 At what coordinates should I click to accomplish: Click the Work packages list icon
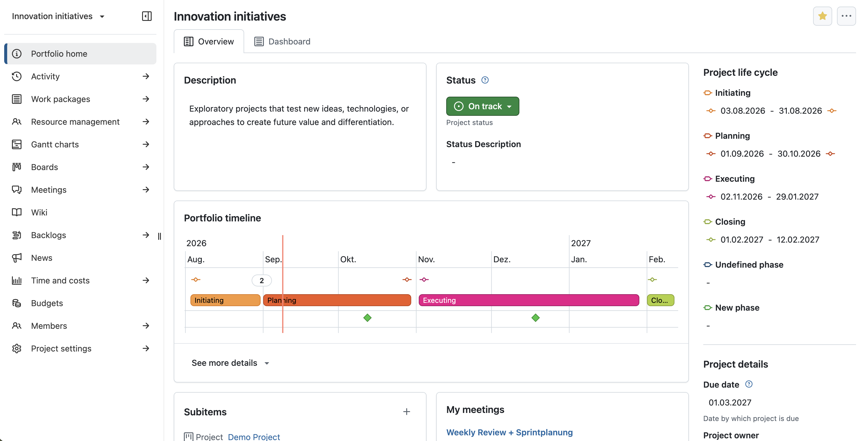click(16, 99)
